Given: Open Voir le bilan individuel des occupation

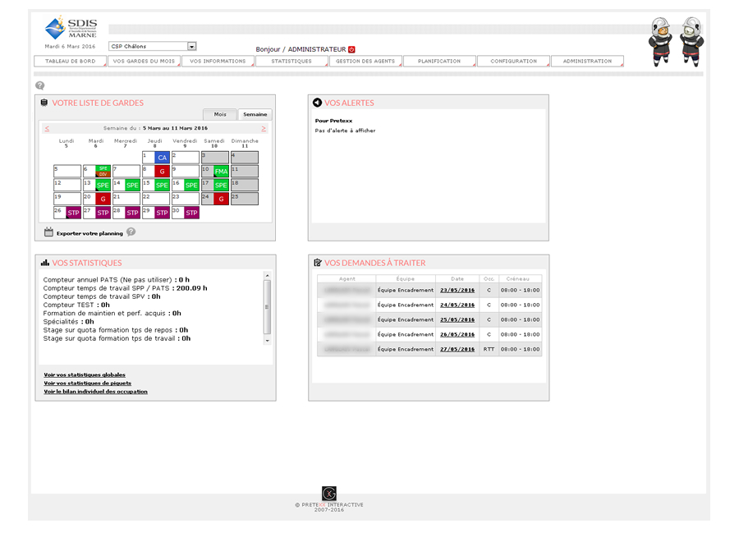Looking at the screenshot, I should point(96,392).
